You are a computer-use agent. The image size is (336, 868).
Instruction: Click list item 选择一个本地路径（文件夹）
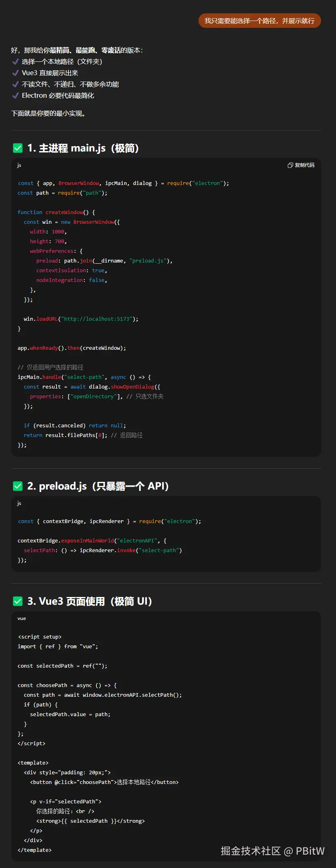coord(62,61)
